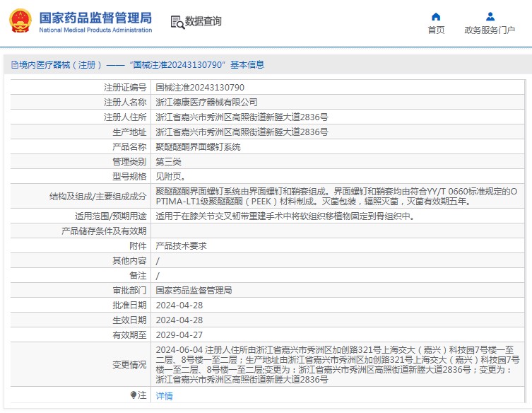Open 政务服务门户 portal

490,30
